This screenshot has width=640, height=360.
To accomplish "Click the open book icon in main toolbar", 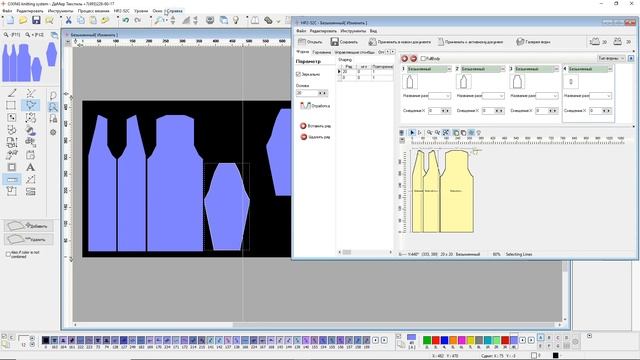I will click(x=255, y=20).
